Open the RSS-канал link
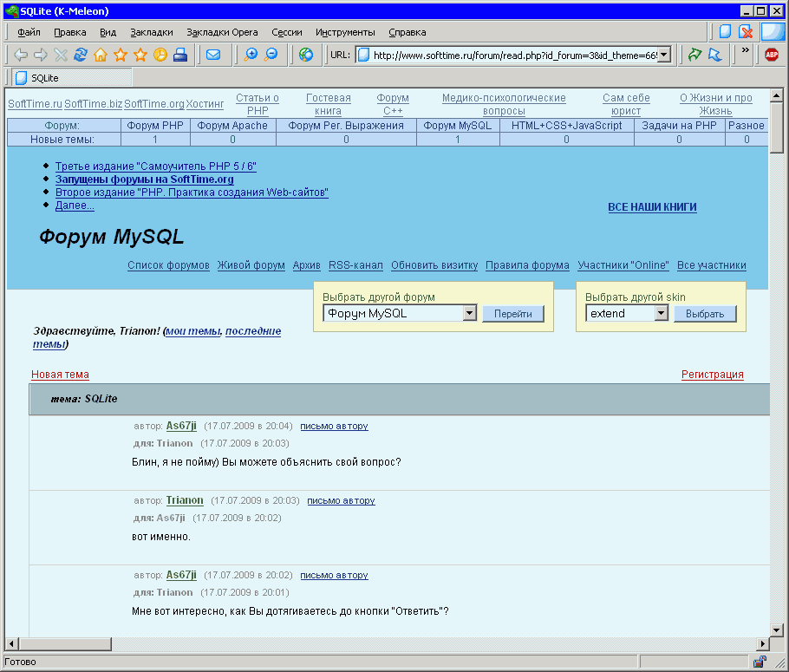The image size is (789, 672). pyautogui.click(x=355, y=264)
